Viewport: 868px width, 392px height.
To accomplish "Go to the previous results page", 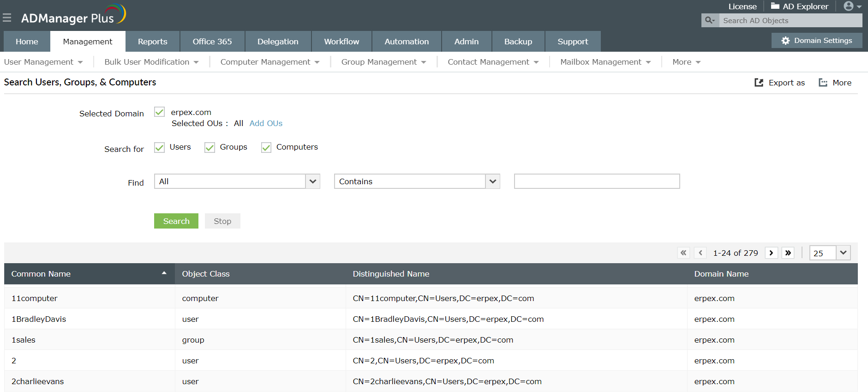I will pos(700,253).
